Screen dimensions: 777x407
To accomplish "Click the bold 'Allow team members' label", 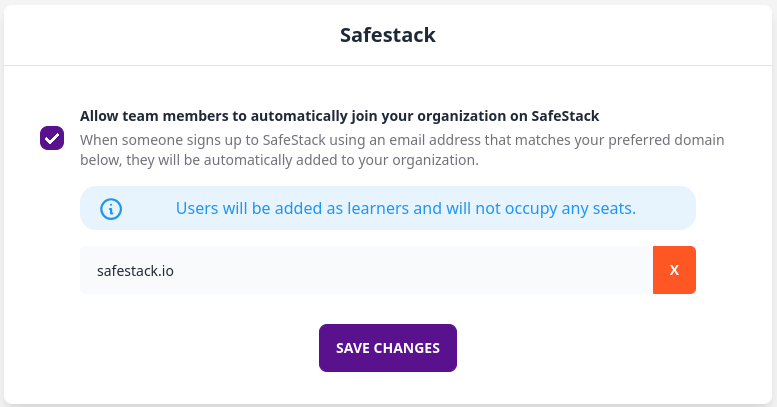I will tap(339, 116).
